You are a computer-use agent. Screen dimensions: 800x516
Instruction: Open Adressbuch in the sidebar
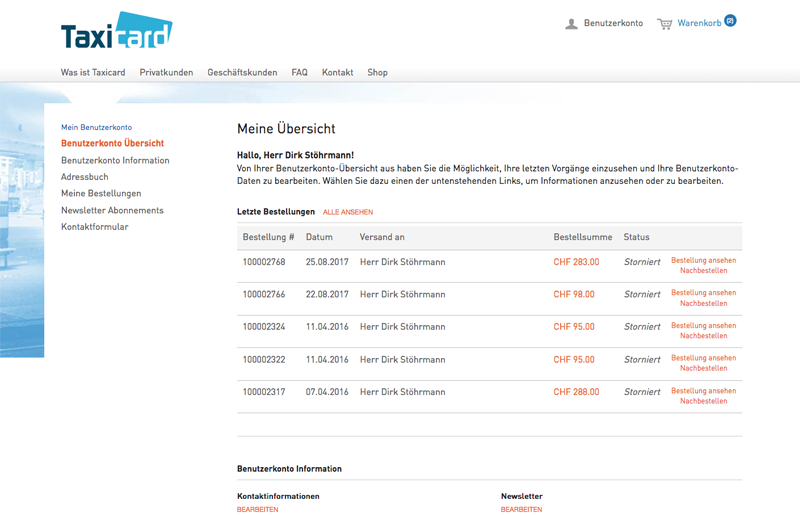click(85, 177)
